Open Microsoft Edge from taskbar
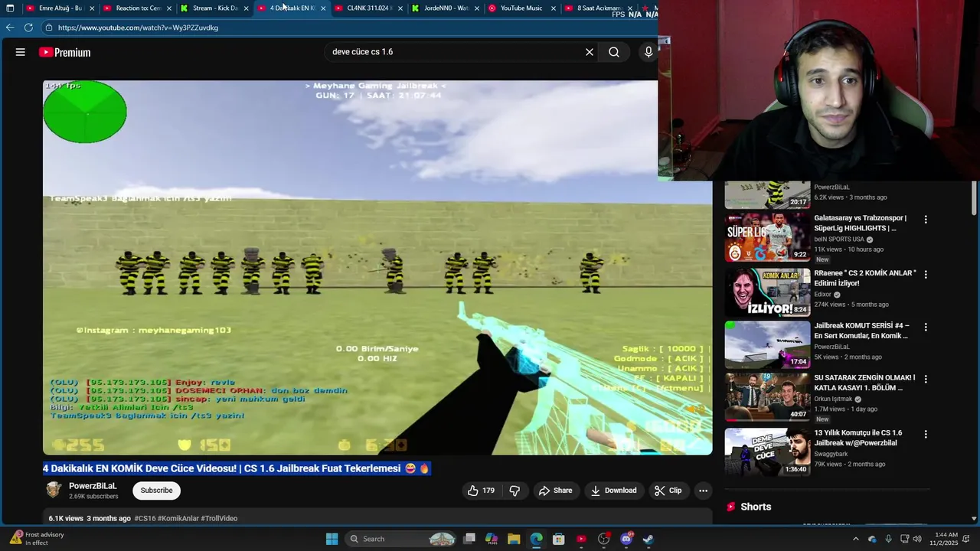Image resolution: width=980 pixels, height=551 pixels. tap(536, 539)
